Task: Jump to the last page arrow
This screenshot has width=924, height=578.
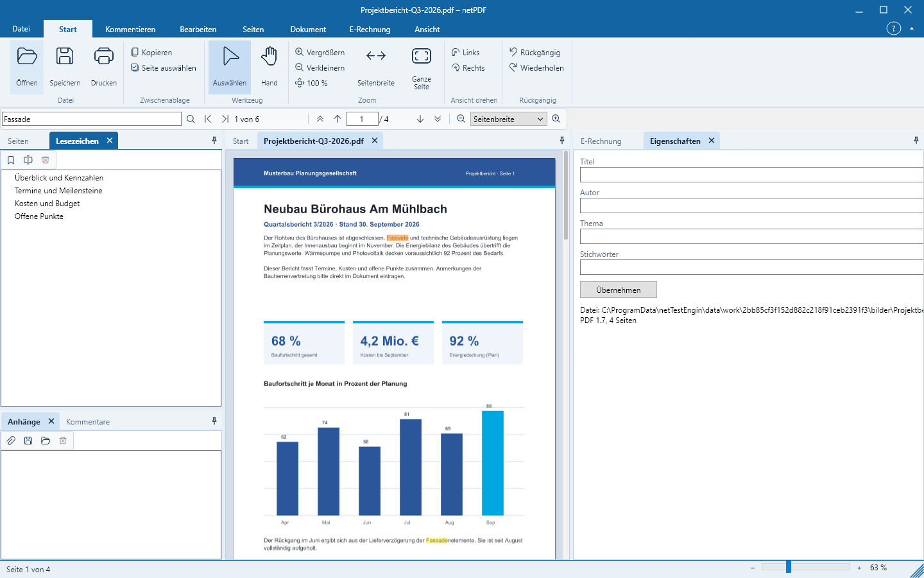Action: pyautogui.click(x=438, y=119)
